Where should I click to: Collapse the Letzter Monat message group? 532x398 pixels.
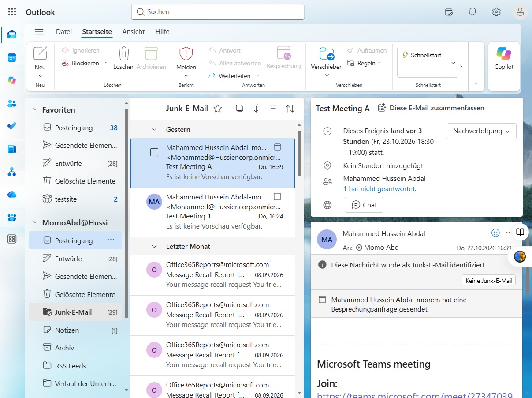click(154, 247)
